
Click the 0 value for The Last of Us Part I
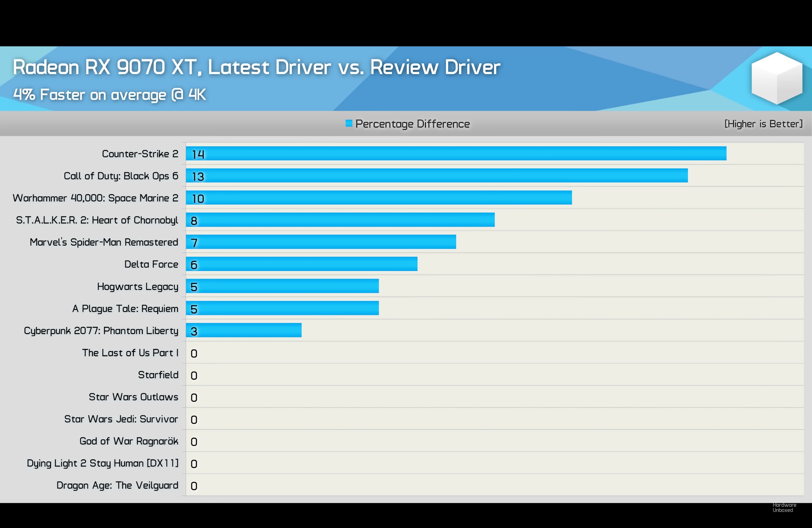coord(194,353)
